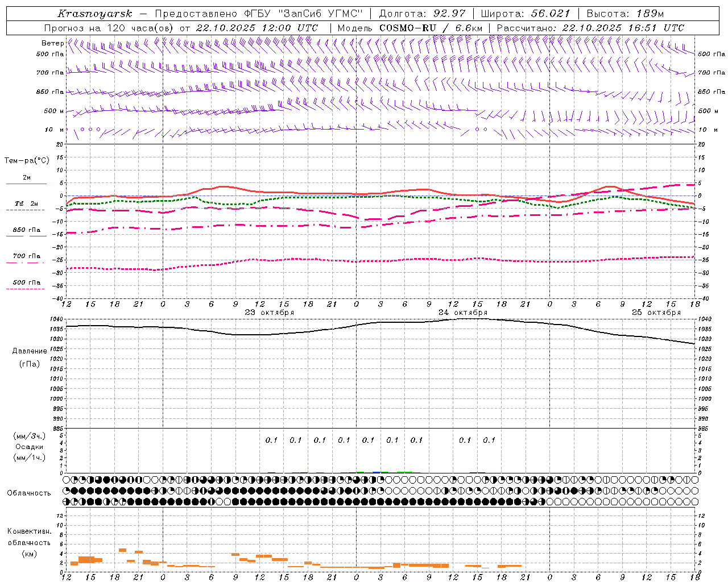Click the 700 гПа temperature legend entry
728x582 pixels.
[27, 256]
